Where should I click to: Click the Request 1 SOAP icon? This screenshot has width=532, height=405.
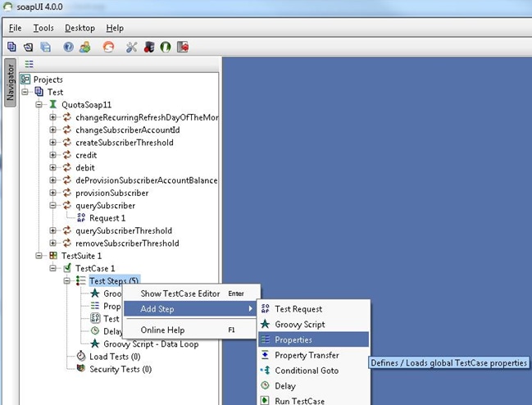pyautogui.click(x=81, y=218)
